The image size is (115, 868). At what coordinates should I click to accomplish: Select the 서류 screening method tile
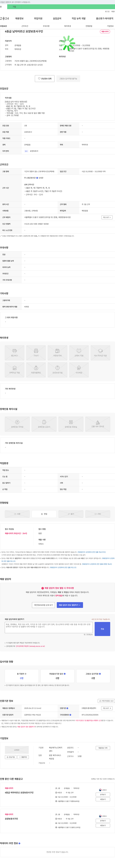[x=17, y=514]
